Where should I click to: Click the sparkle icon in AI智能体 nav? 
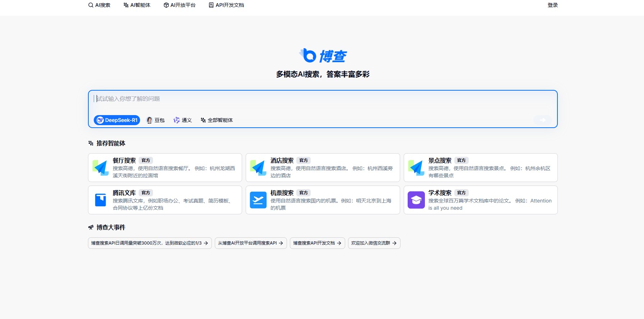126,5
